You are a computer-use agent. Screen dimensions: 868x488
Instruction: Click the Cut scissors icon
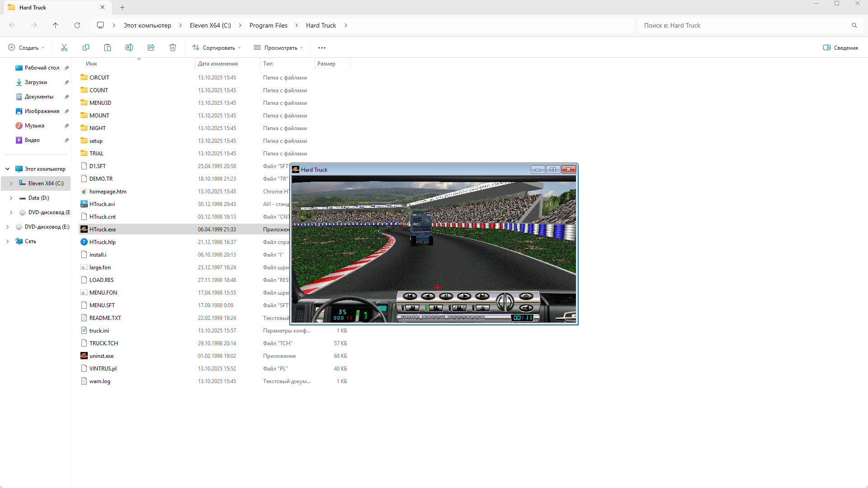(64, 47)
